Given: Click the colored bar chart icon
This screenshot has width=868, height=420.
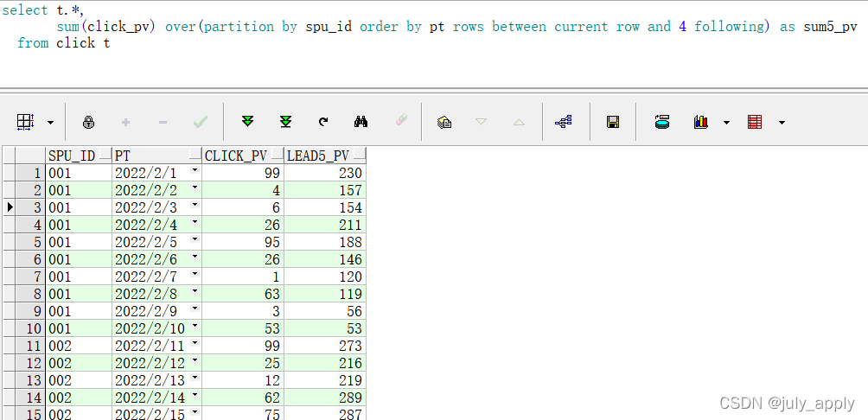Looking at the screenshot, I should (x=701, y=122).
